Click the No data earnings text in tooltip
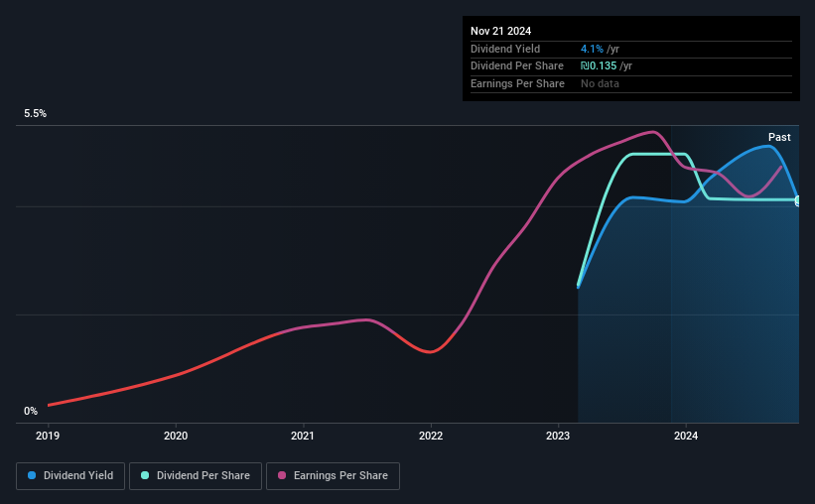Image resolution: width=815 pixels, height=504 pixels. tap(600, 83)
